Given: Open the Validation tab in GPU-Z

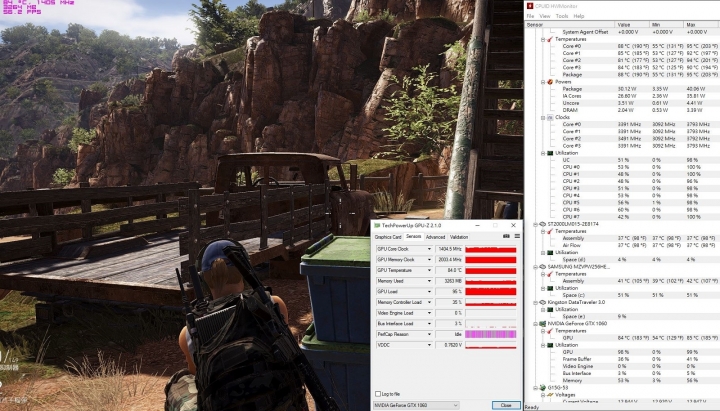Looking at the screenshot, I should coord(459,237).
